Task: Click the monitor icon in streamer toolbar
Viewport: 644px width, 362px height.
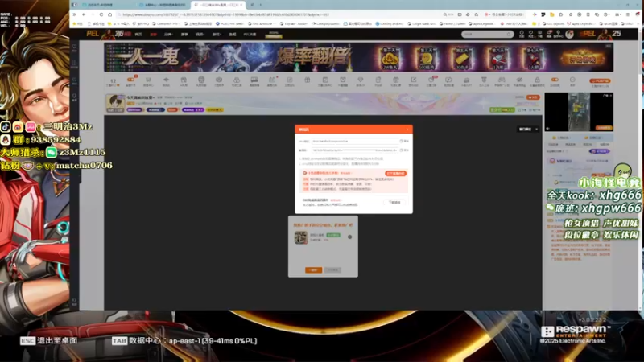Action: click(x=254, y=80)
